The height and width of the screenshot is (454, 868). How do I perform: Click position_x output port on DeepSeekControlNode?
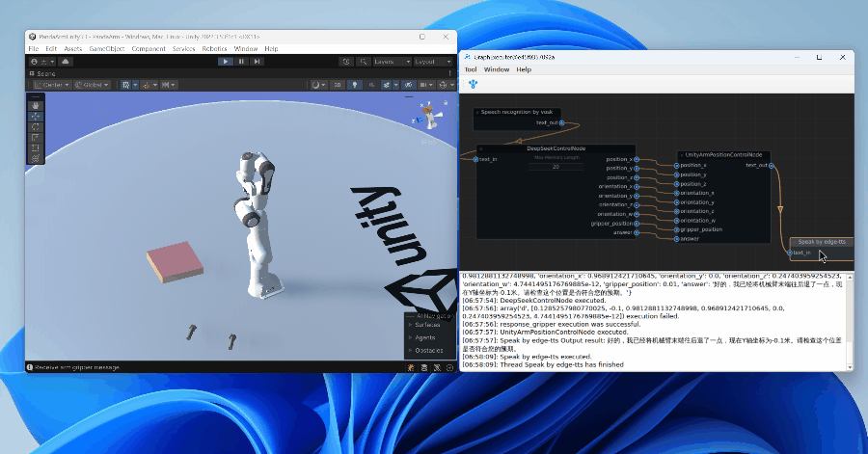(637, 159)
